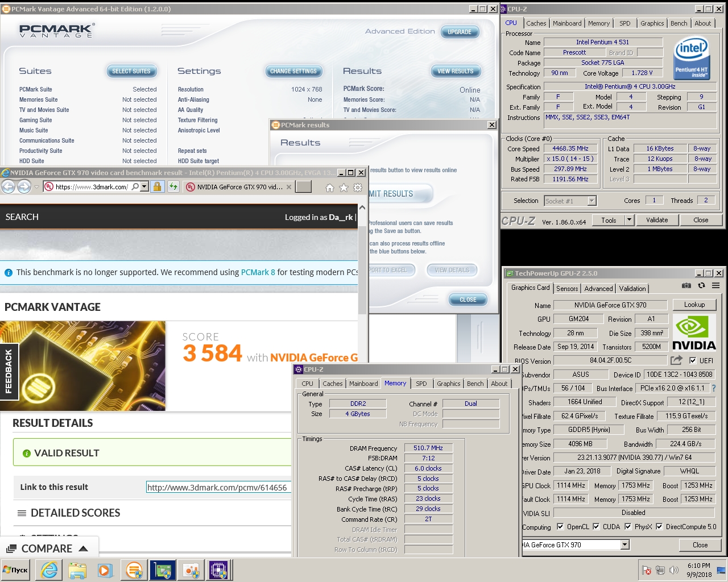Click the browser vertical scrollbar up arrow

[x=362, y=207]
